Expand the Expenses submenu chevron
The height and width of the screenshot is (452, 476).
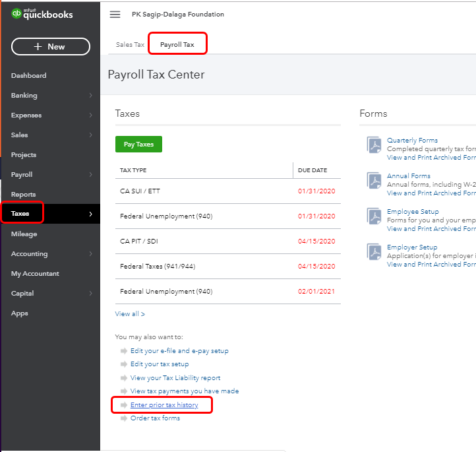click(90, 115)
